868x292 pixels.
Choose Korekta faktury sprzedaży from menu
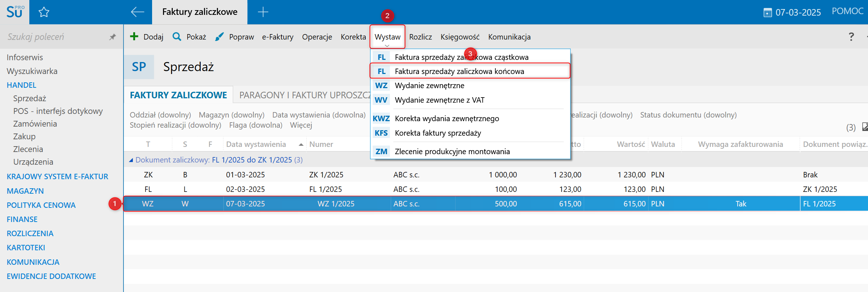point(438,133)
